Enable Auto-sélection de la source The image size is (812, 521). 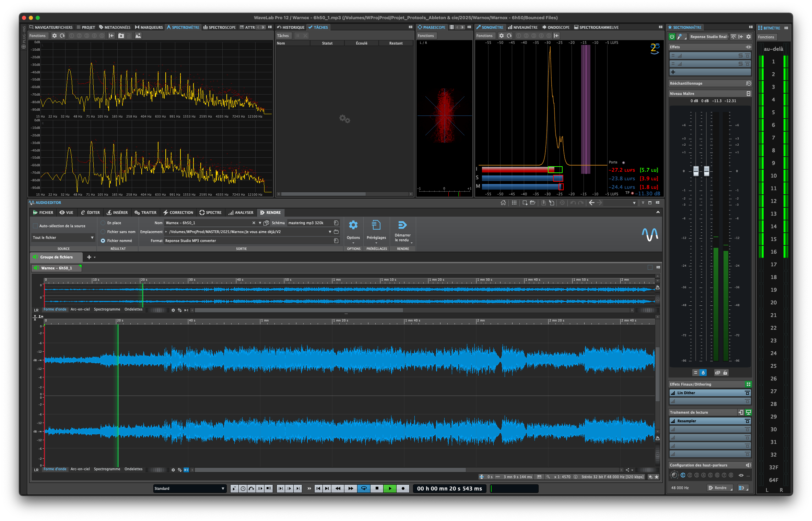point(35,226)
